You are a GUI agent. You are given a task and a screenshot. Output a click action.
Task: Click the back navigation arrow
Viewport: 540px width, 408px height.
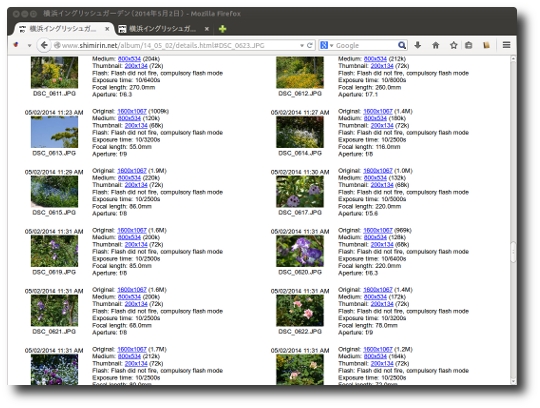click(x=44, y=45)
